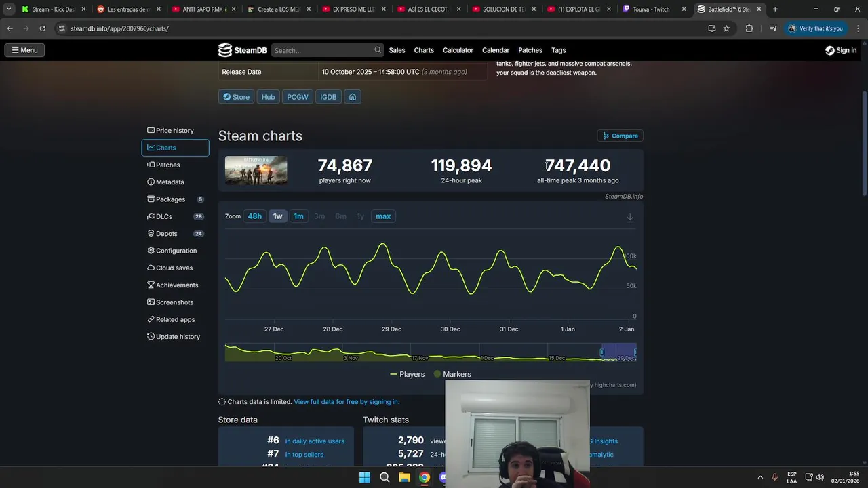Open Cloud saves in the sidebar
This screenshot has height=488, width=868.
[175, 268]
